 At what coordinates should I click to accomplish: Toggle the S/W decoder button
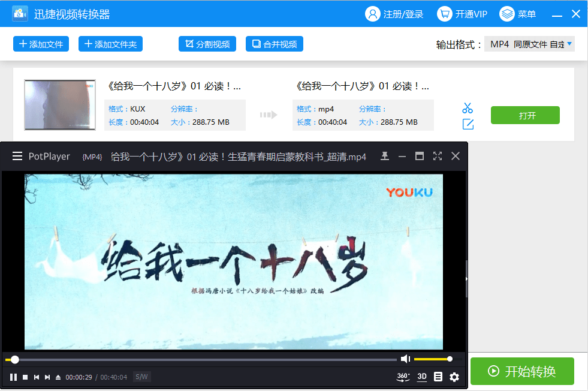141,377
